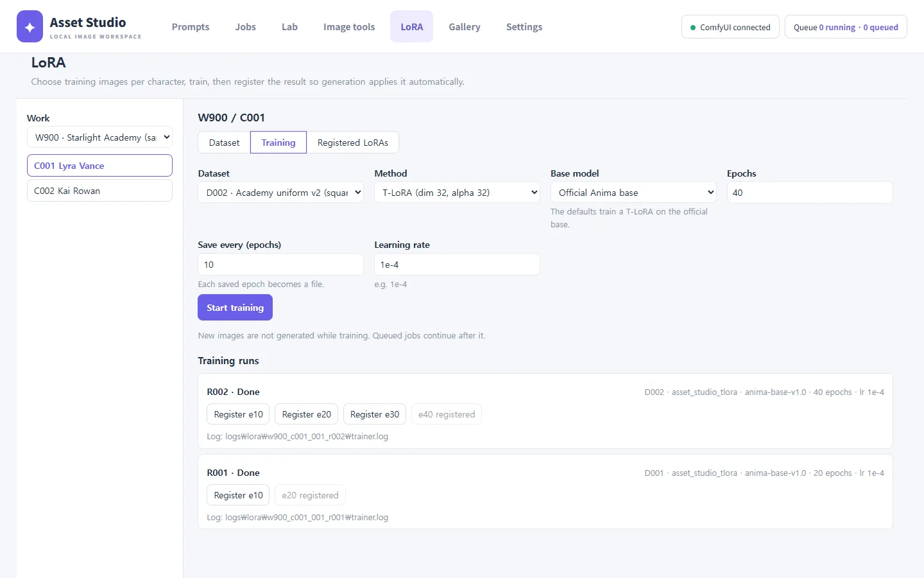Click the W900 / C001 heading

point(231,118)
